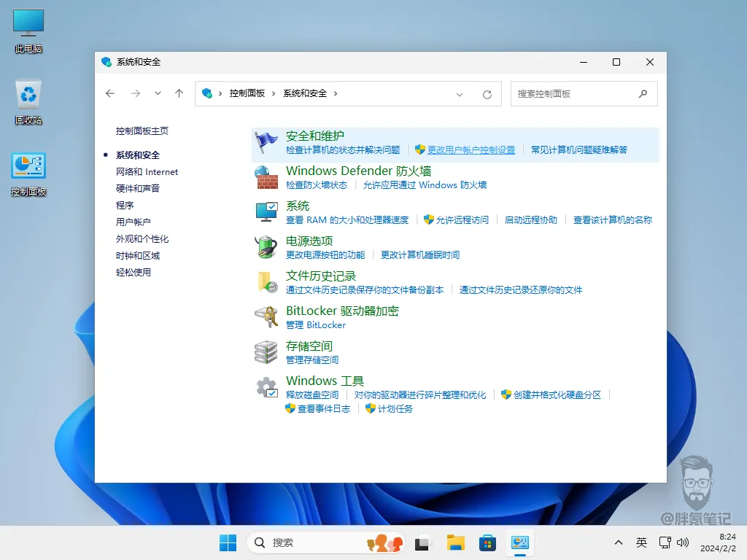Image resolution: width=747 pixels, height=560 pixels.
Task: Select 程序 in the sidebar
Action: pos(124,205)
